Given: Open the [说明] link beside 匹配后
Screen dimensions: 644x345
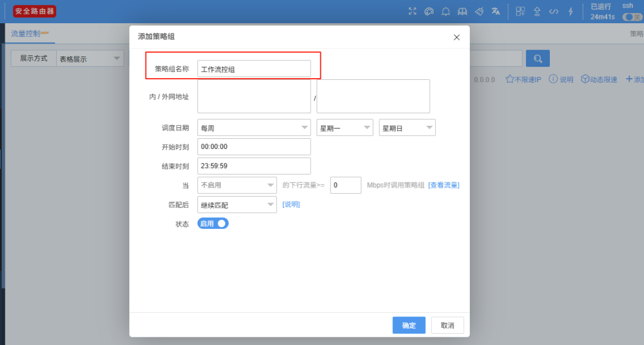Looking at the screenshot, I should (x=291, y=204).
